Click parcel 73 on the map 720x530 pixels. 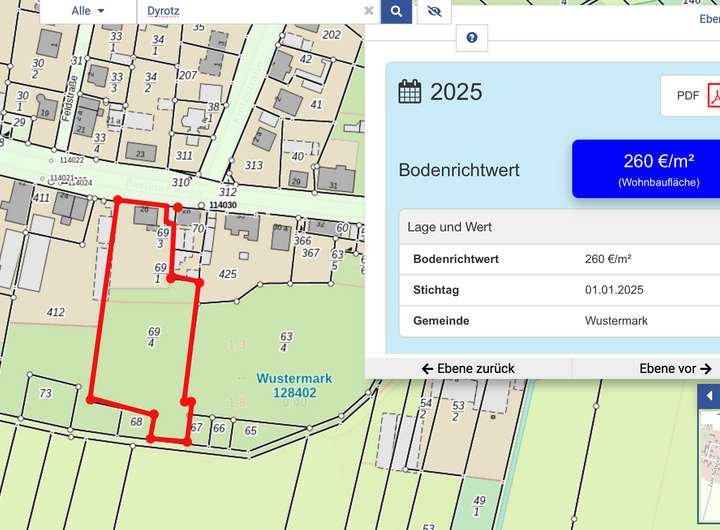(45, 394)
